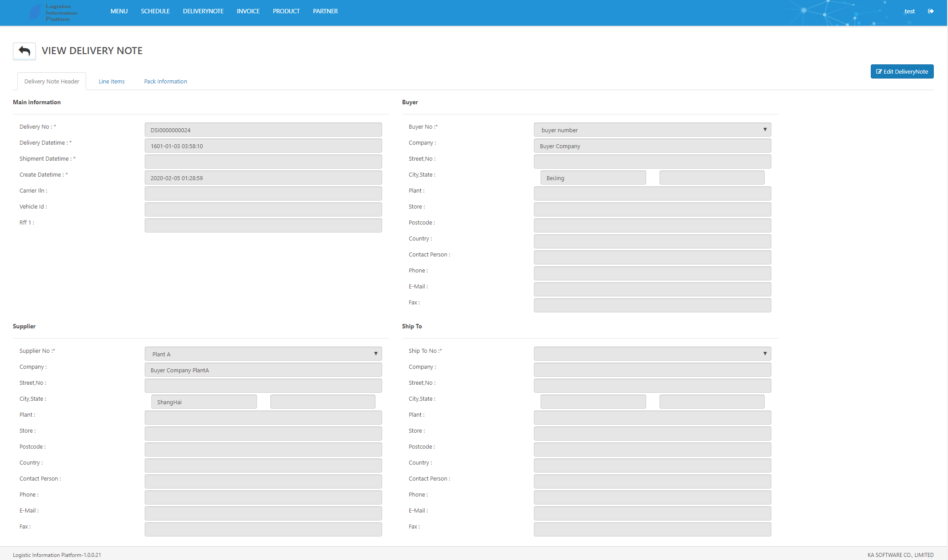
Task: Open the PARTNER menu
Action: [325, 11]
